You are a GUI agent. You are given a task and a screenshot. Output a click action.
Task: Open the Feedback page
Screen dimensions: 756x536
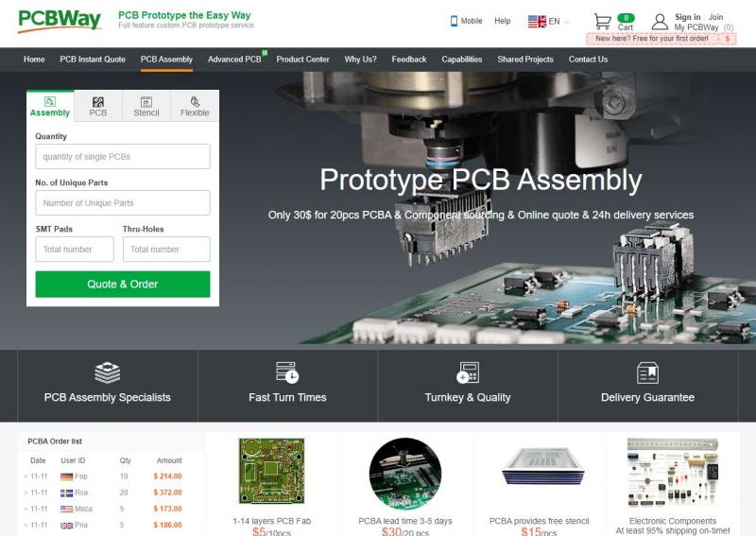[x=409, y=60]
